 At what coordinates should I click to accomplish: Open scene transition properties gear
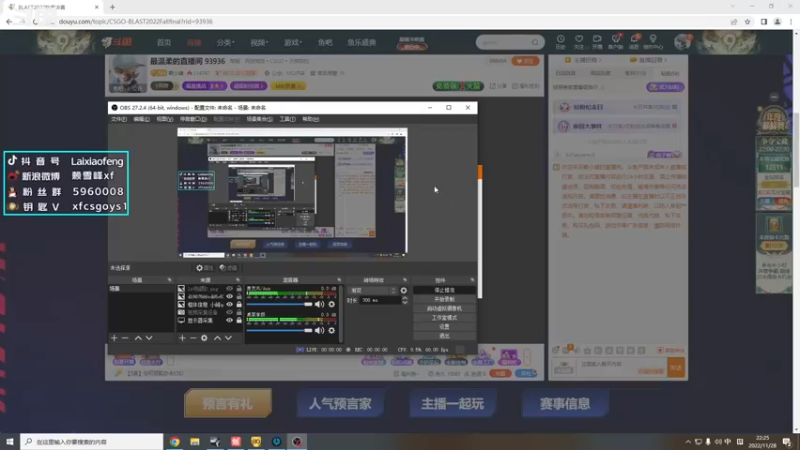click(404, 290)
